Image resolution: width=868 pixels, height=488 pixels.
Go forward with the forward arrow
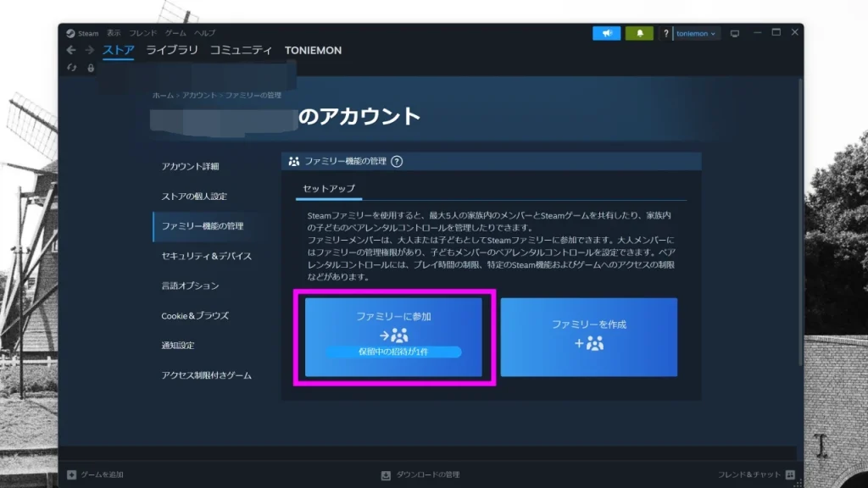90,50
